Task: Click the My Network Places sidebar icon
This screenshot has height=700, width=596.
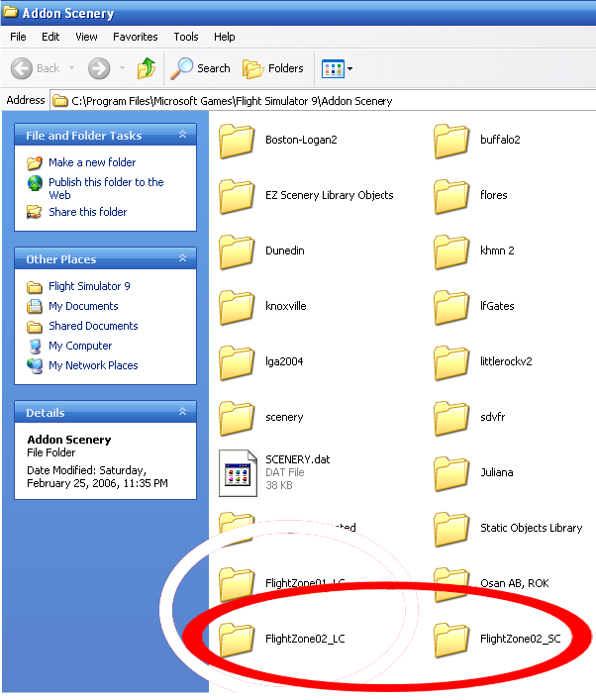Action: (x=35, y=366)
